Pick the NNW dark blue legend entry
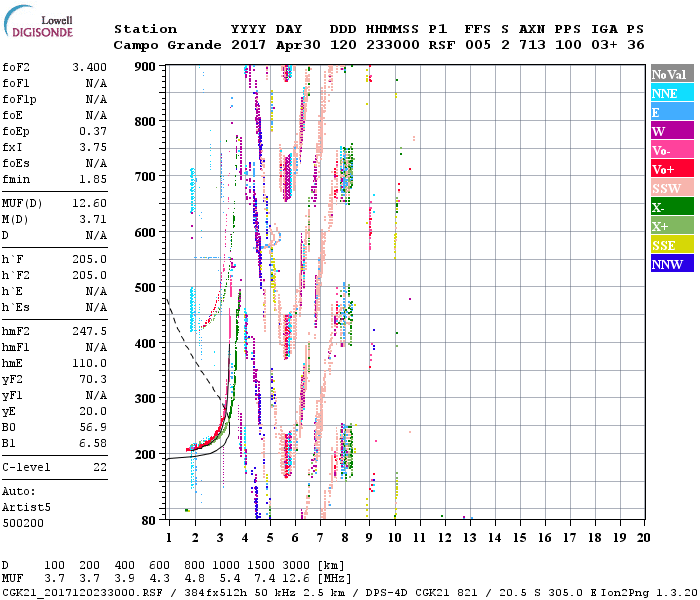Viewport: 700px width, 600px height. pos(670,265)
